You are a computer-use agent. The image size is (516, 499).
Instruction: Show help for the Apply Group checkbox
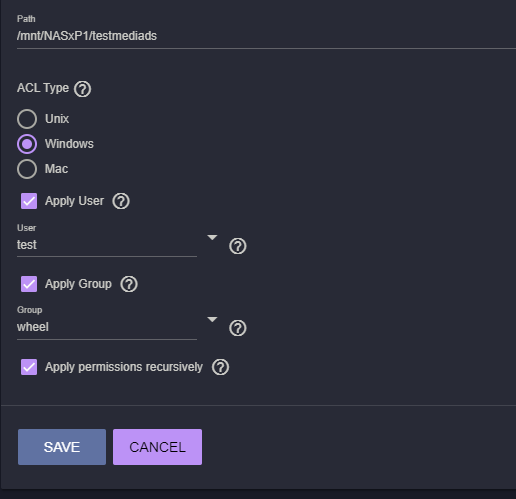tap(129, 284)
